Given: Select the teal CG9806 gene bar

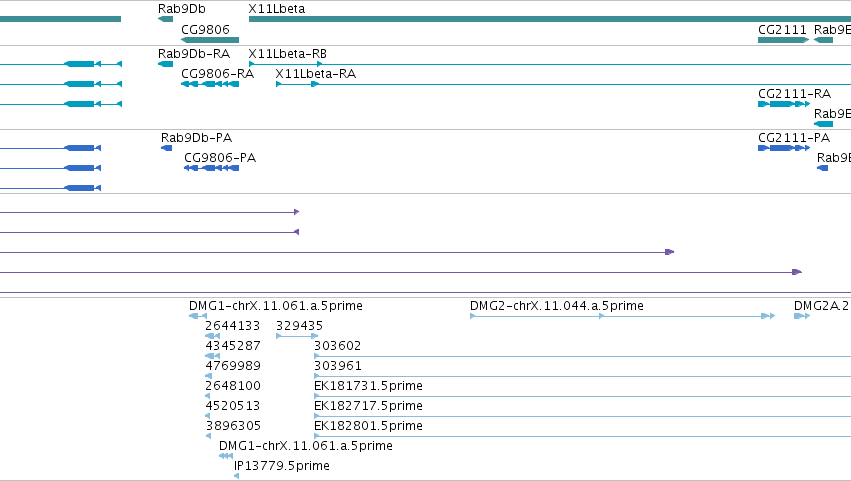Looking at the screenshot, I should coord(210,40).
